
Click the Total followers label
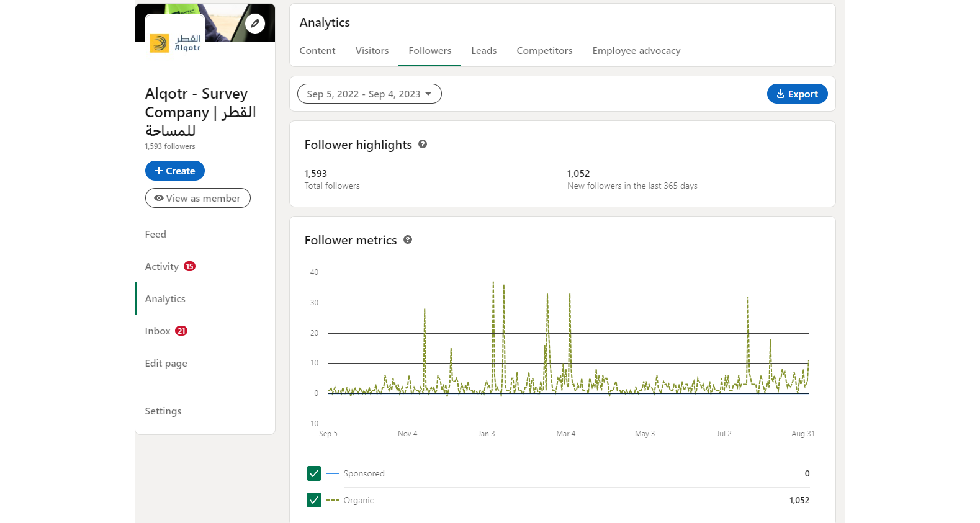point(332,186)
